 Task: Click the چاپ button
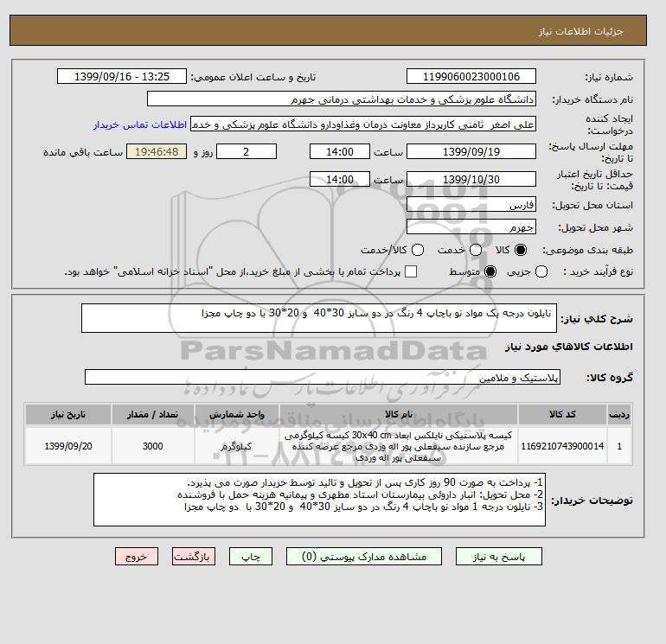[x=251, y=557]
